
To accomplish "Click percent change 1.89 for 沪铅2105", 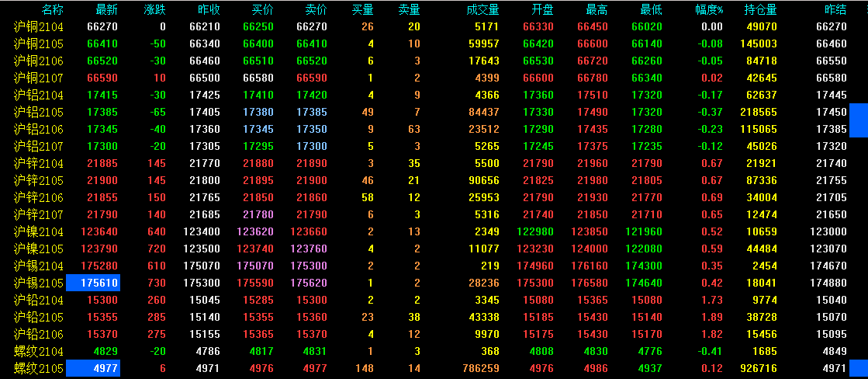I will (x=711, y=318).
